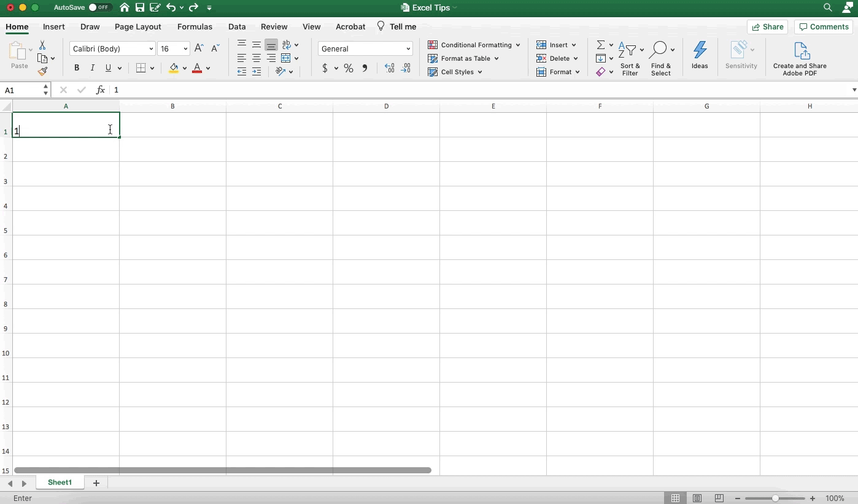Switch to the Data ribbon tab
The image size is (858, 504).
point(237,27)
